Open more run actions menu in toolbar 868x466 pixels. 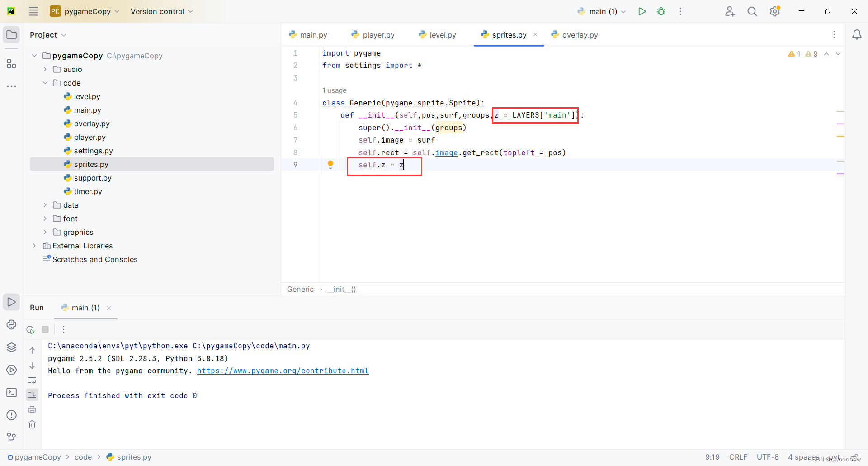[680, 11]
